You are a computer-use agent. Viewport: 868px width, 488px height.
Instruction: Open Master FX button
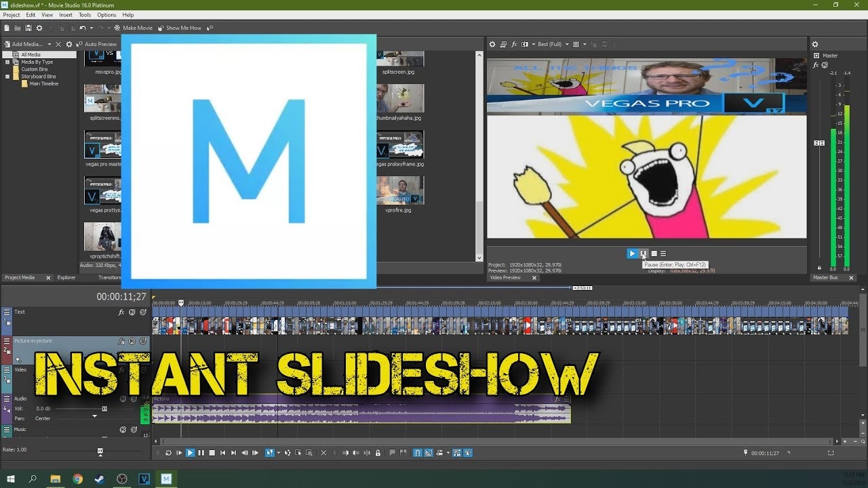pos(816,65)
